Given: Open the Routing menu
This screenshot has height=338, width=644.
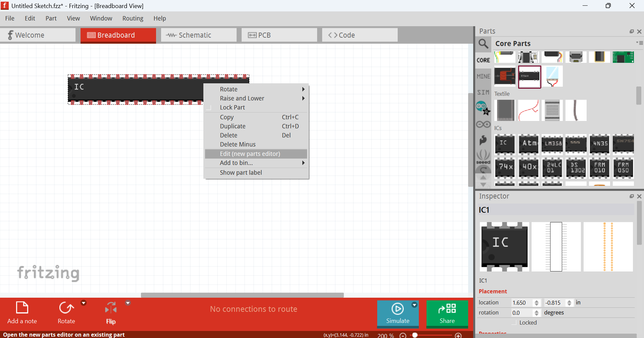Looking at the screenshot, I should click(133, 18).
